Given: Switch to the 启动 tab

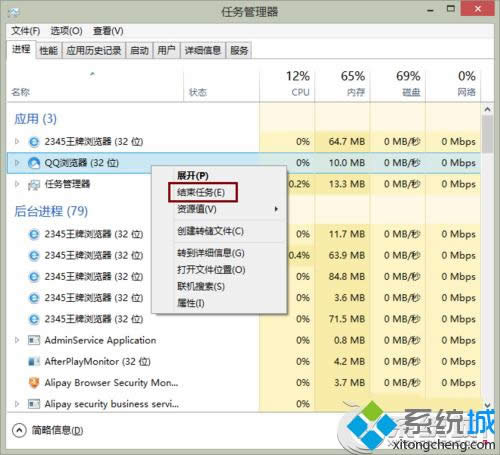Looking at the screenshot, I should point(139,51).
